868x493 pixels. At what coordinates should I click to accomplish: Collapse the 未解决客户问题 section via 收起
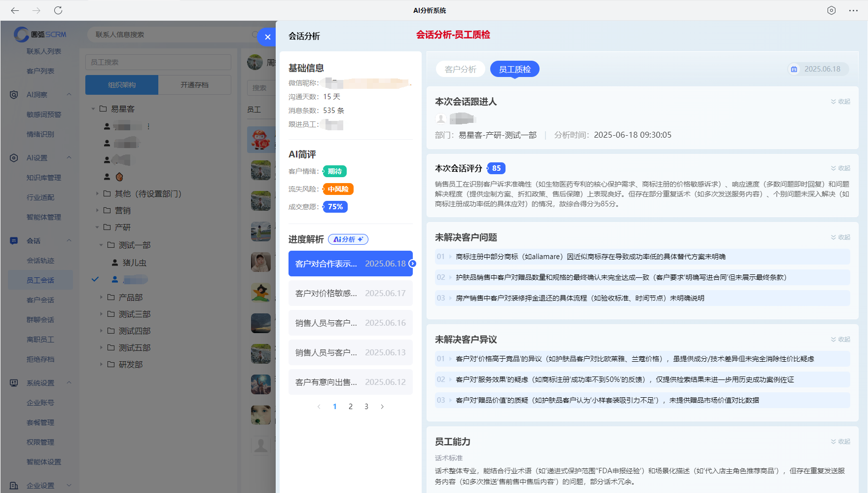coord(840,237)
